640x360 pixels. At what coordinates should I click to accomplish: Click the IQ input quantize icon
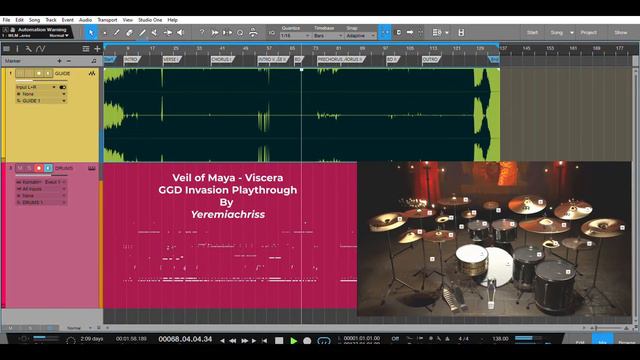coord(272,33)
